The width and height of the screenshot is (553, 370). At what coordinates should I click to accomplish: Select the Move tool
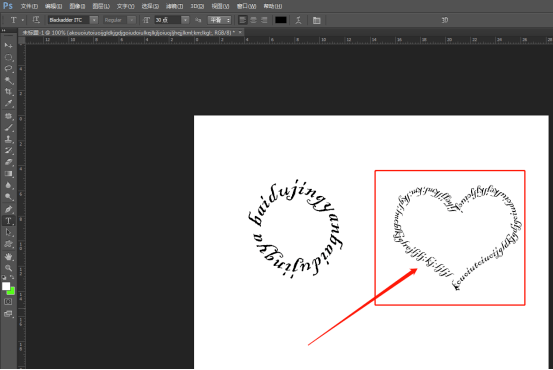tap(8, 46)
